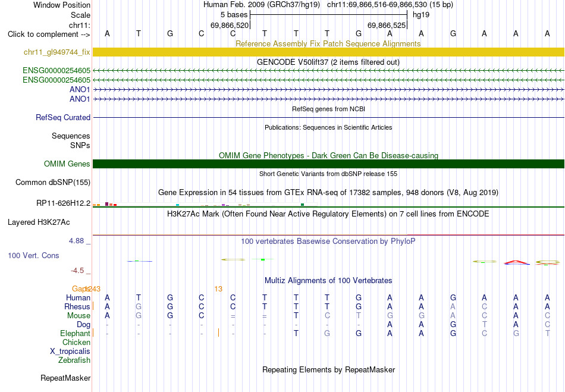The height and width of the screenshot is (392, 565).
Task: Click the Rhesus species label
Action: pyautogui.click(x=77, y=306)
